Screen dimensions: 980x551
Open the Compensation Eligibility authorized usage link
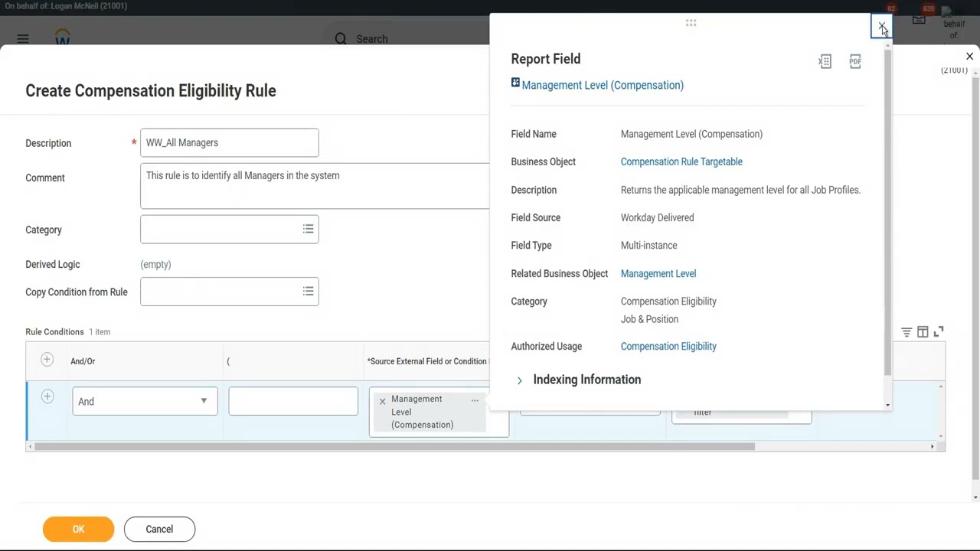[x=668, y=346]
